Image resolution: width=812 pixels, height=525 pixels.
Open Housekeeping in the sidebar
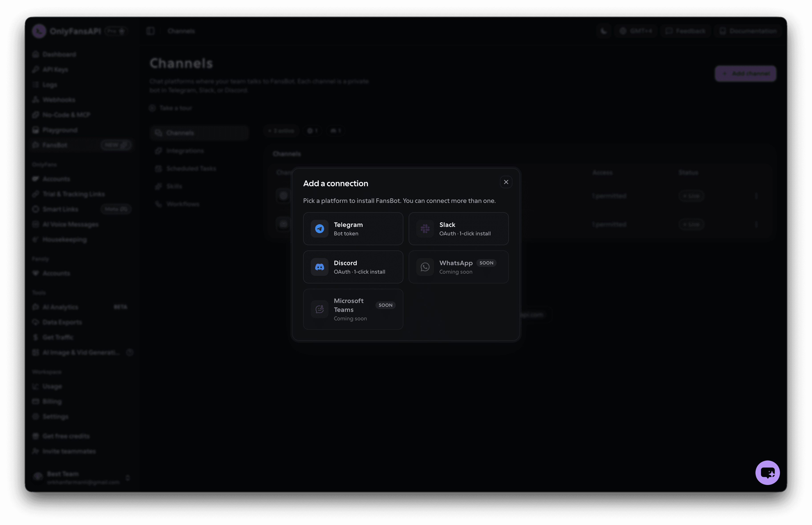tap(82, 240)
